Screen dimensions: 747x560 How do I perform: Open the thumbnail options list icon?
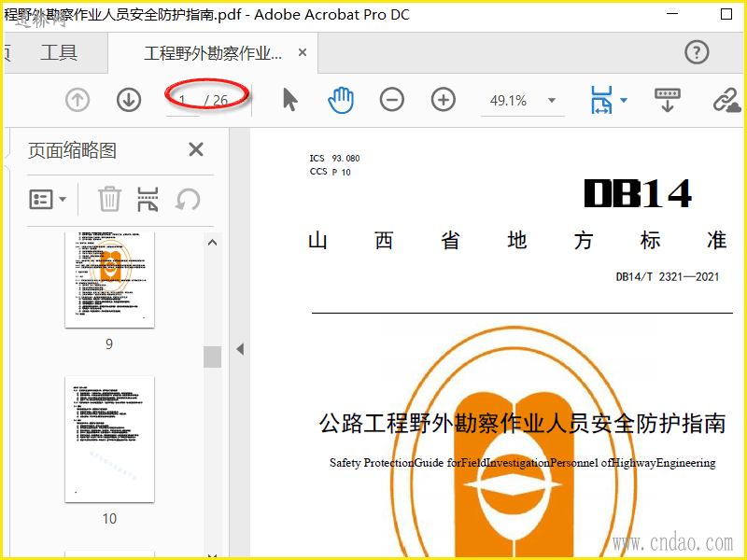coord(41,199)
